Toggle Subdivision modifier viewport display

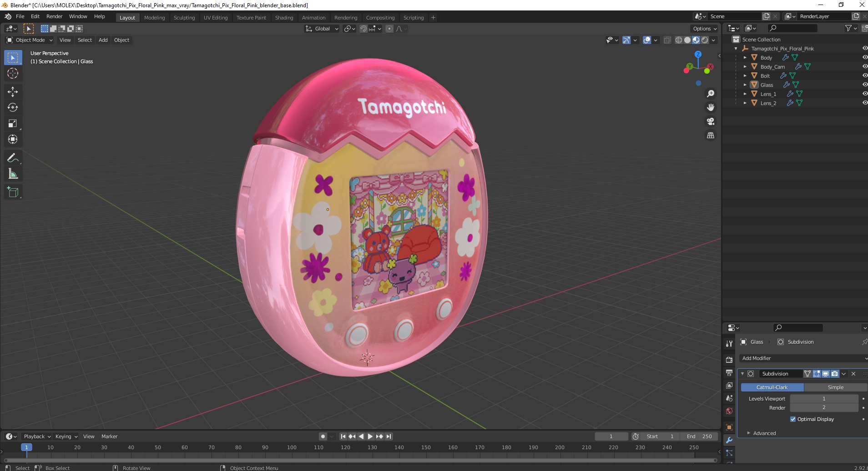point(826,374)
